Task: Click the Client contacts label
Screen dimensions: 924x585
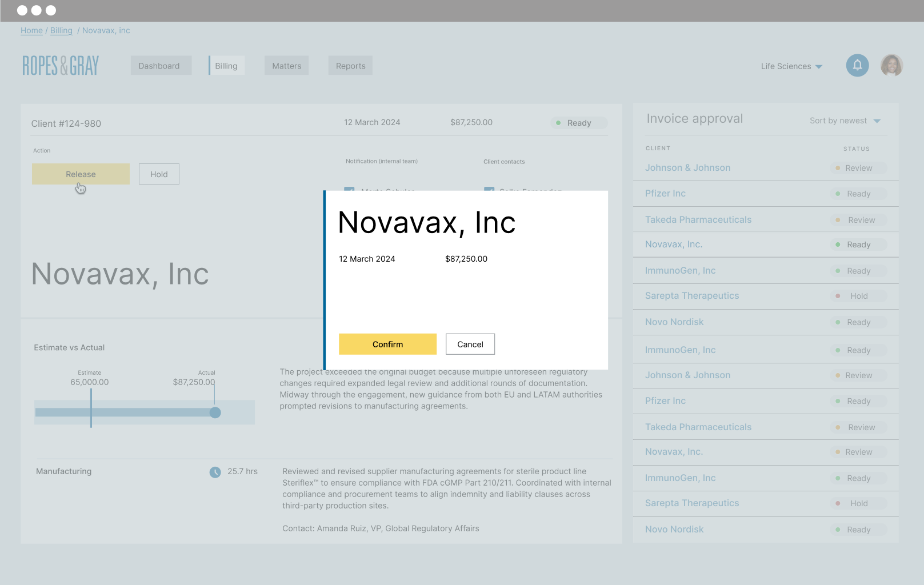Action: coord(504,162)
